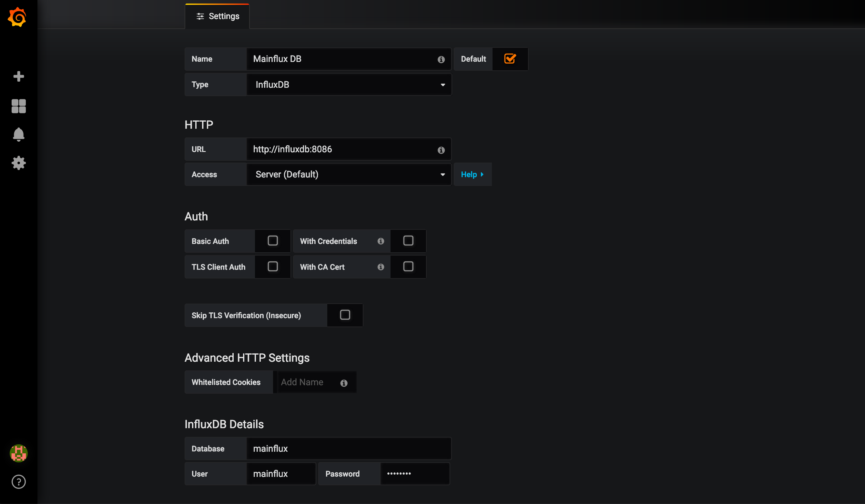Click the info icon beside With Credentials
The width and height of the screenshot is (865, 504).
381,241
